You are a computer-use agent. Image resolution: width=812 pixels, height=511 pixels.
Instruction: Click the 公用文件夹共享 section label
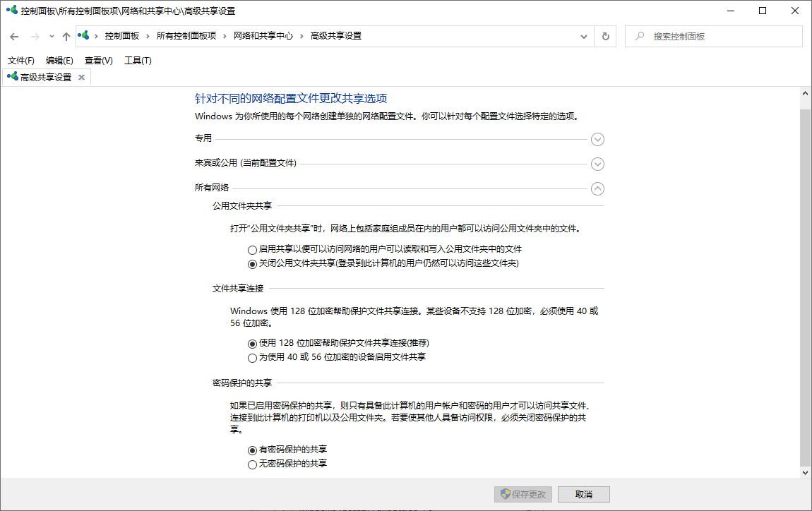[242, 206]
